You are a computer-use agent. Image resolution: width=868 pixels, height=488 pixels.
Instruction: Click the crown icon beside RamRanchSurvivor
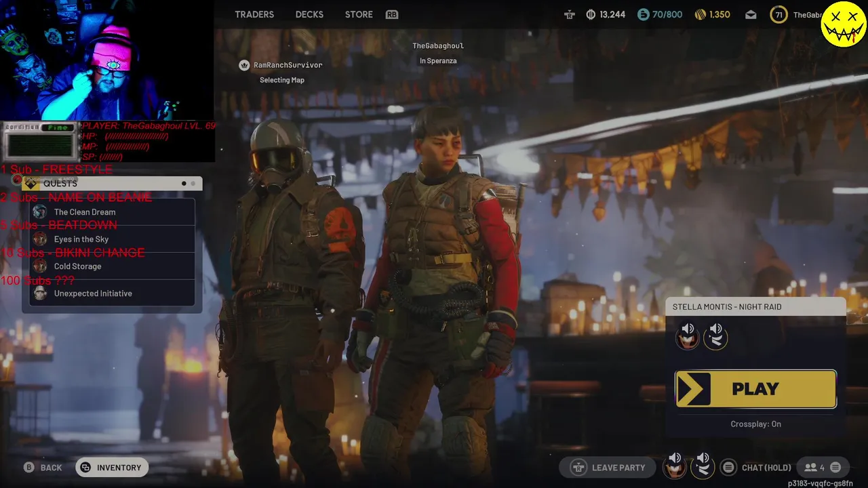coord(244,65)
